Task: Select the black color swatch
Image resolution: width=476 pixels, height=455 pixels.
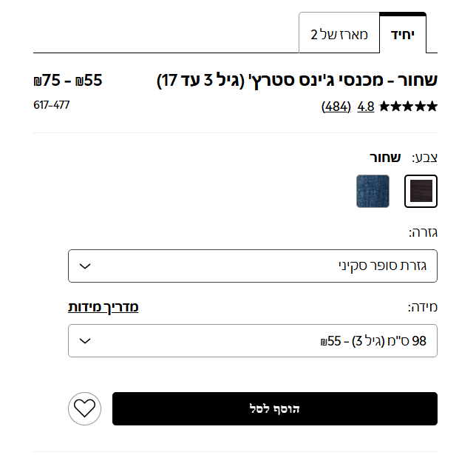Action: pyautogui.click(x=421, y=191)
